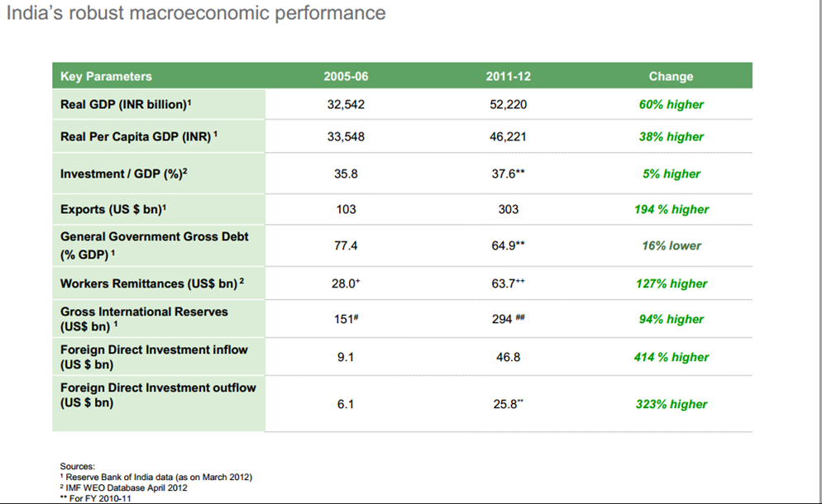Click the "Real GDP (INR billion)" row label

[126, 104]
